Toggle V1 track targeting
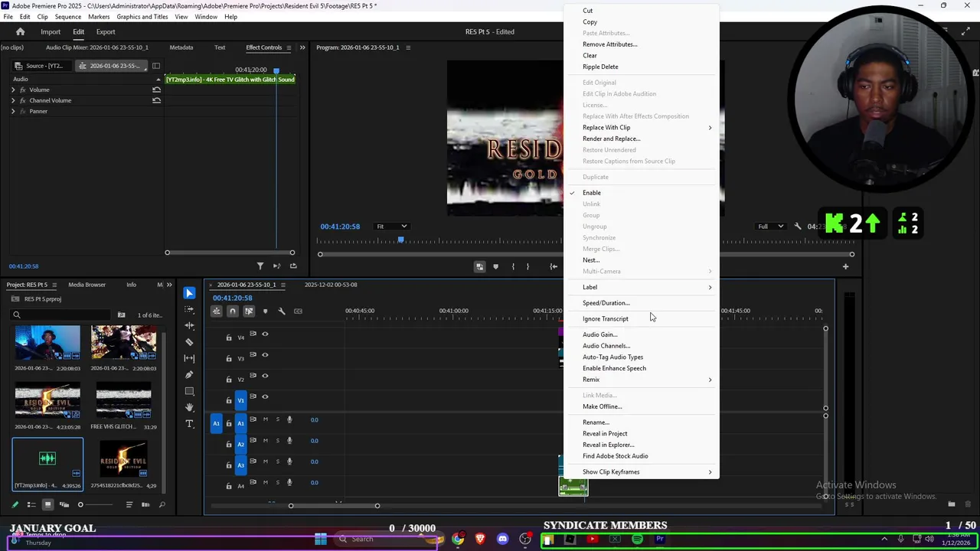This screenshot has width=980, height=551. tap(240, 400)
